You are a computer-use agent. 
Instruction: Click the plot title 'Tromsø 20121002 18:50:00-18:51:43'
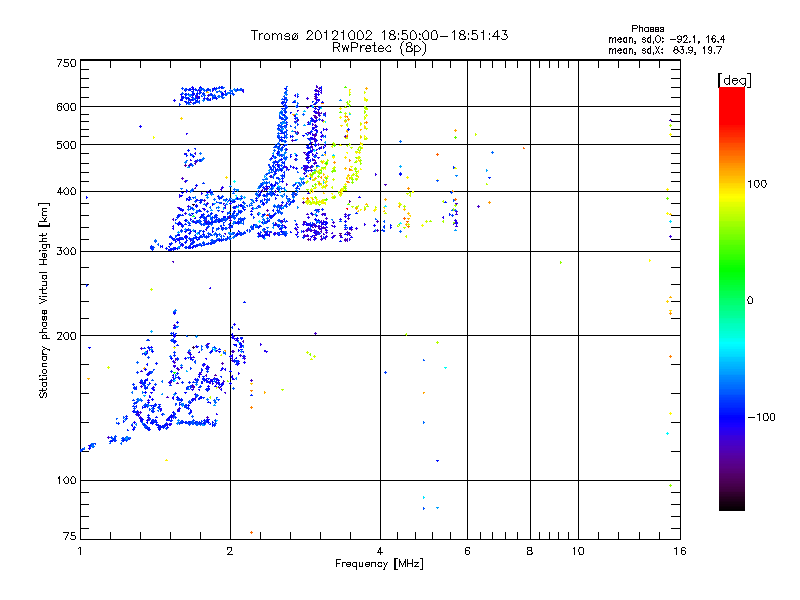click(379, 35)
